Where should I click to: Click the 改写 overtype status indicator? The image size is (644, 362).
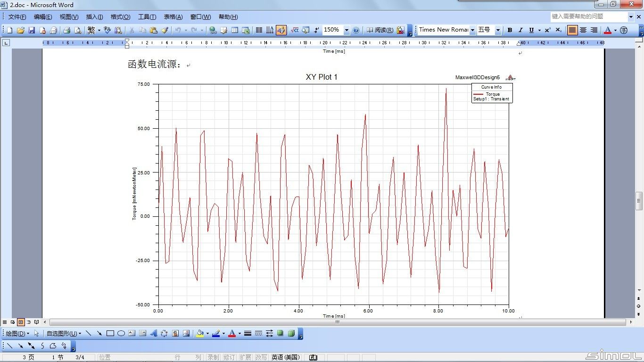(261, 357)
